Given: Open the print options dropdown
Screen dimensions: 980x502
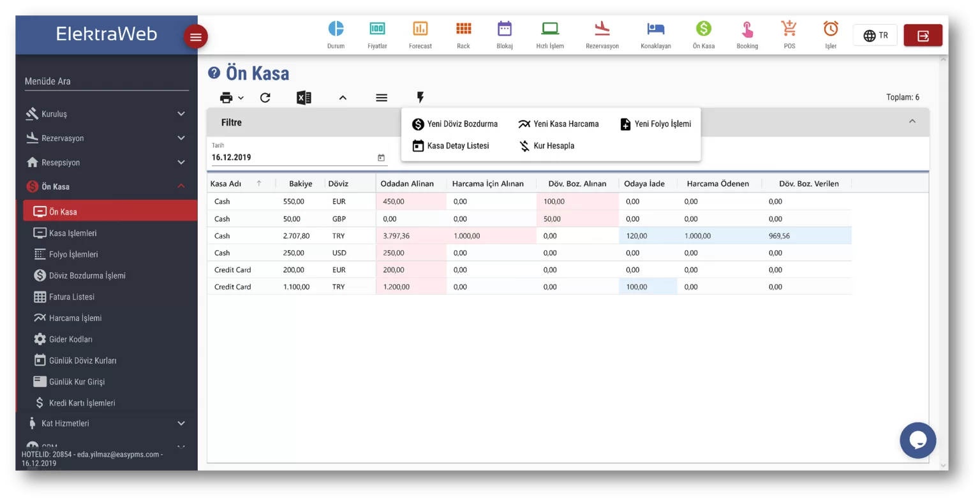Looking at the screenshot, I should (x=231, y=98).
